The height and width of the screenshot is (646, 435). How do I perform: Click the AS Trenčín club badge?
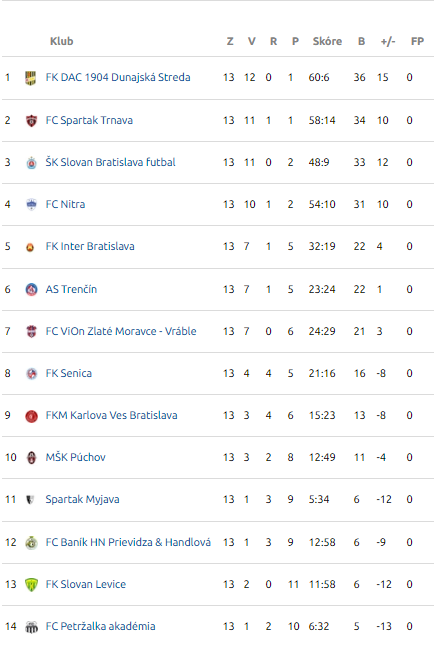tap(31, 289)
